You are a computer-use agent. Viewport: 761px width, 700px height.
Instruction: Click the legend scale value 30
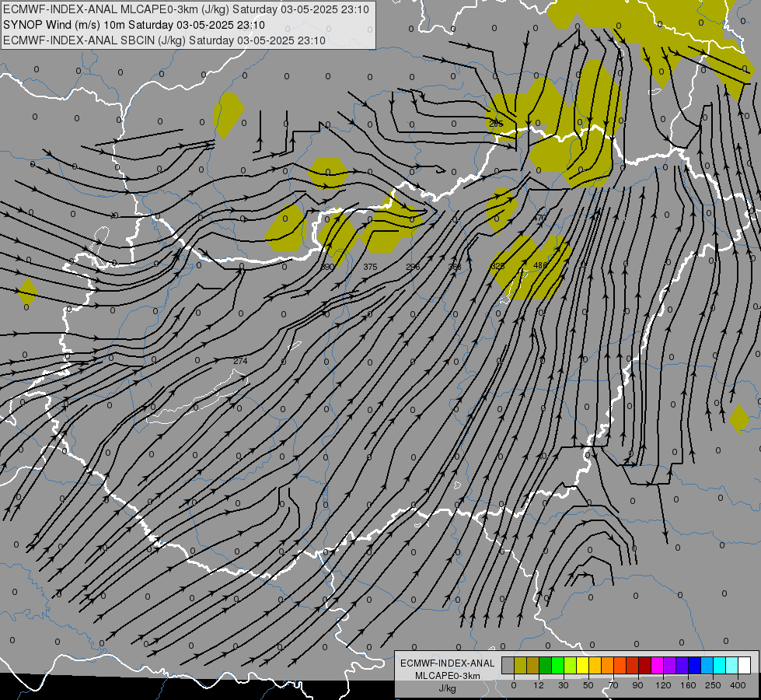(563, 685)
